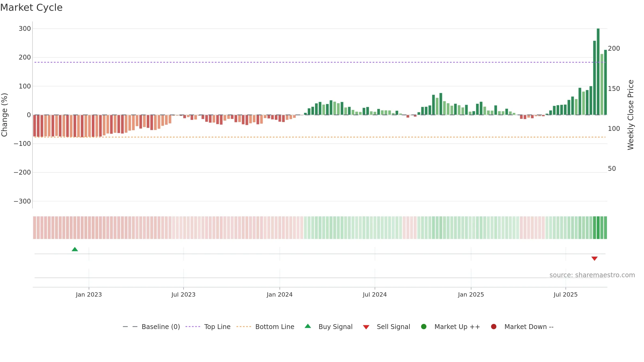The image size is (644, 362).
Task: Click the gray dashed baseline legend swatch
Action: coord(130,327)
